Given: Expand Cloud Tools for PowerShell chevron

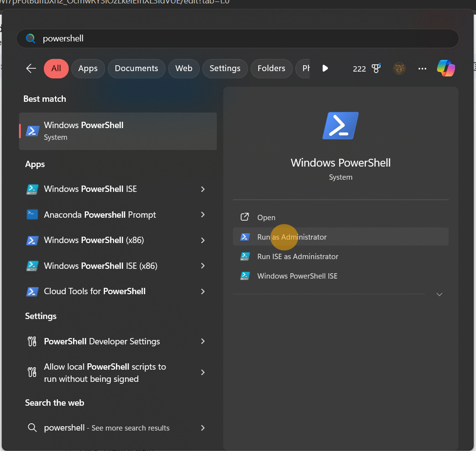Looking at the screenshot, I should point(203,291).
